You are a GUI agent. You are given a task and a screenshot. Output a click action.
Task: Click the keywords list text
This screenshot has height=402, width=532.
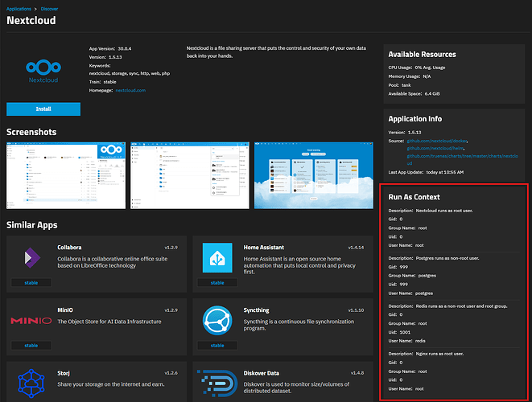coord(130,73)
